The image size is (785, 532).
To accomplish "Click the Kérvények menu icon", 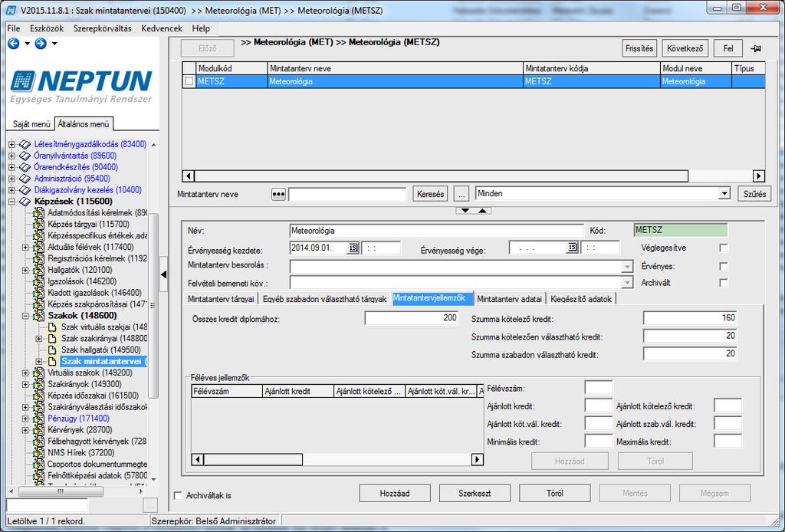I will point(38,430).
